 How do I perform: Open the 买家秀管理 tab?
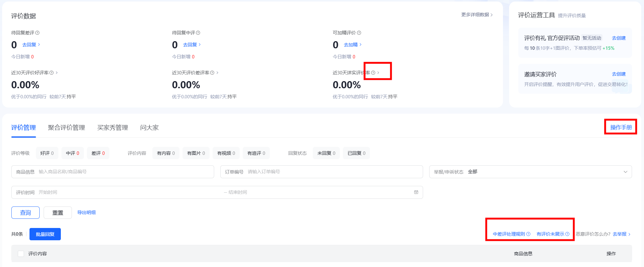(x=112, y=128)
